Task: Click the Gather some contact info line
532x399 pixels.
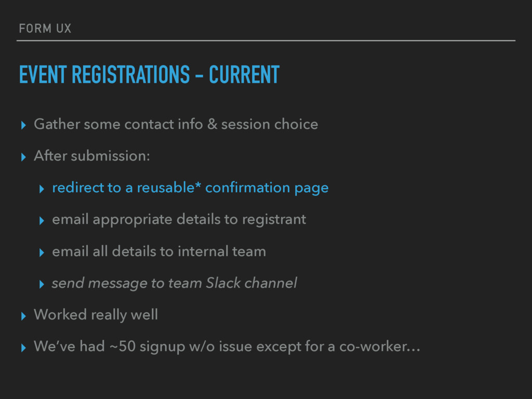Action: point(176,124)
